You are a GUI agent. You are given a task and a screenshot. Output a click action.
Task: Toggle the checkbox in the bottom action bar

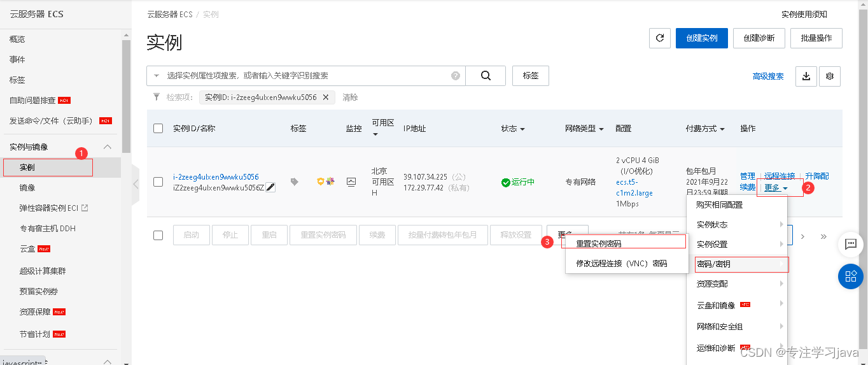[x=158, y=235]
